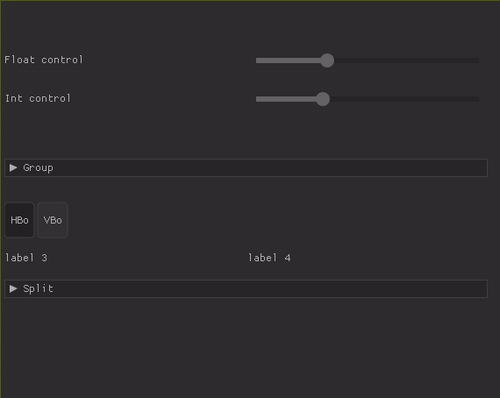Expand the Group section triangle arrow

point(13,168)
